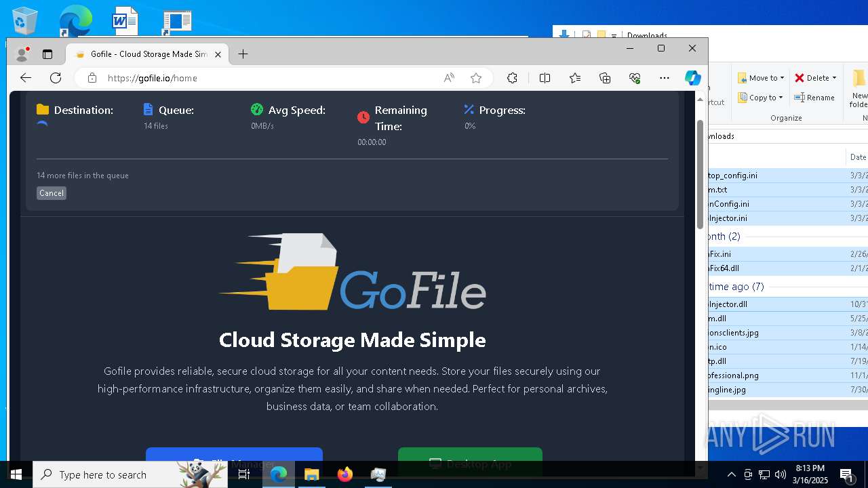868x488 pixels.
Task: Select the ingline.jpg file row
Action: tap(788, 390)
